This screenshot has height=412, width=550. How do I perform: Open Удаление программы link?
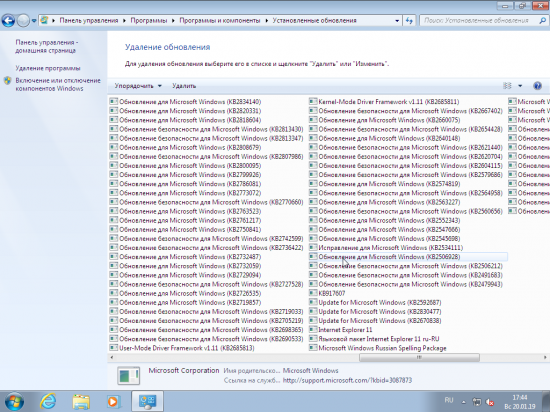(48, 68)
